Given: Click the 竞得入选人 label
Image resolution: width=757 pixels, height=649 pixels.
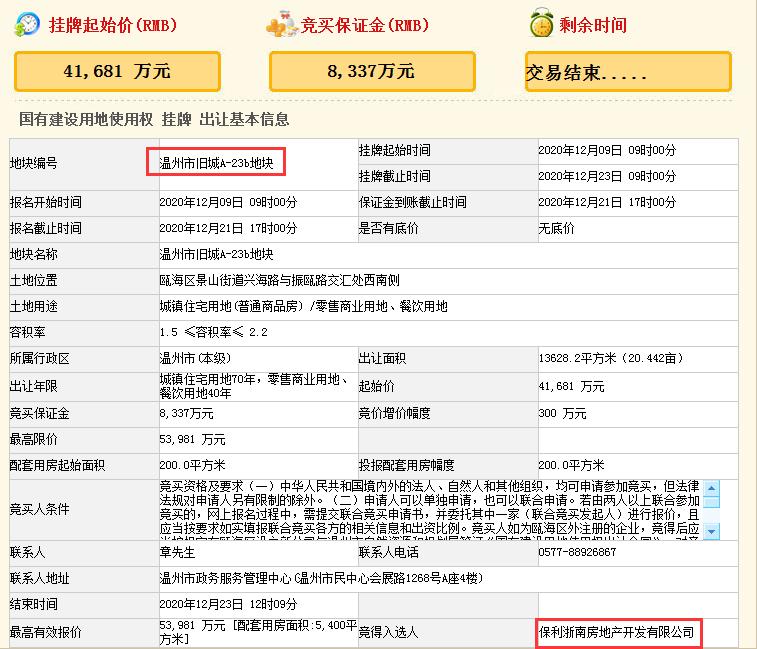Looking at the screenshot, I should click(x=388, y=633).
